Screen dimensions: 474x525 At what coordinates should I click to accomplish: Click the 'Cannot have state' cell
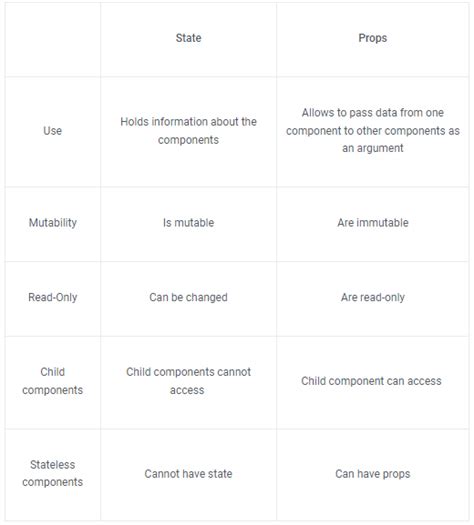pyautogui.click(x=188, y=474)
